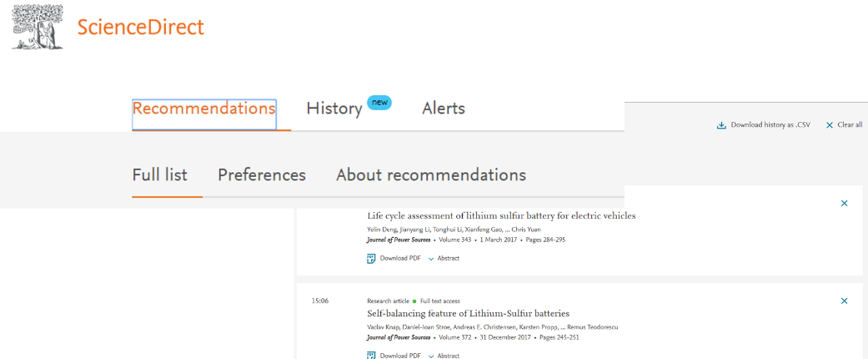Expand Abstract of Self-balancing feature article

(x=444, y=356)
